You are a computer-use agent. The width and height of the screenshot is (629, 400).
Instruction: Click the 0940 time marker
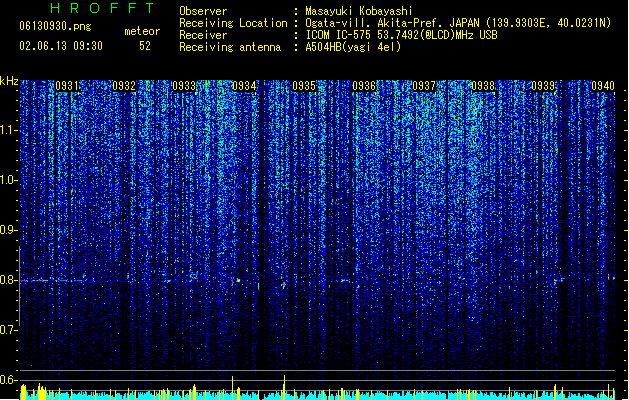[603, 86]
